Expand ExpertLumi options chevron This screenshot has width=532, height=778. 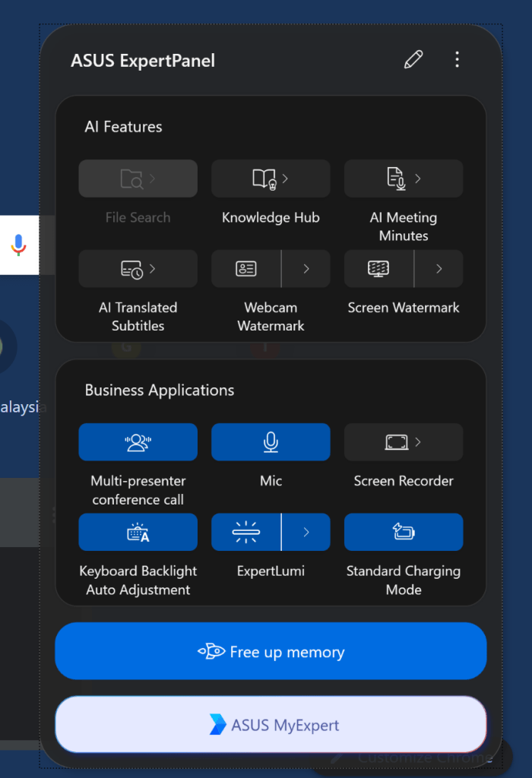pyautogui.click(x=306, y=532)
